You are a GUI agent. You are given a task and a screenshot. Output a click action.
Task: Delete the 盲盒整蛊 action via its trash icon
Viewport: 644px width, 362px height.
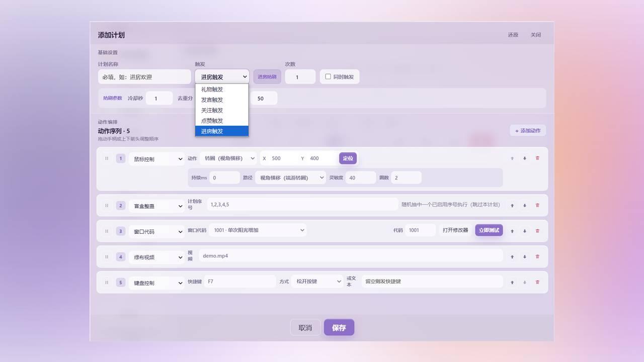(x=537, y=205)
